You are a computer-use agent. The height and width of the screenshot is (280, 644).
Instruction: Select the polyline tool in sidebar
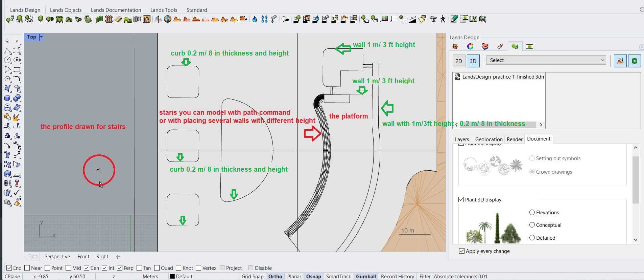coord(7,50)
